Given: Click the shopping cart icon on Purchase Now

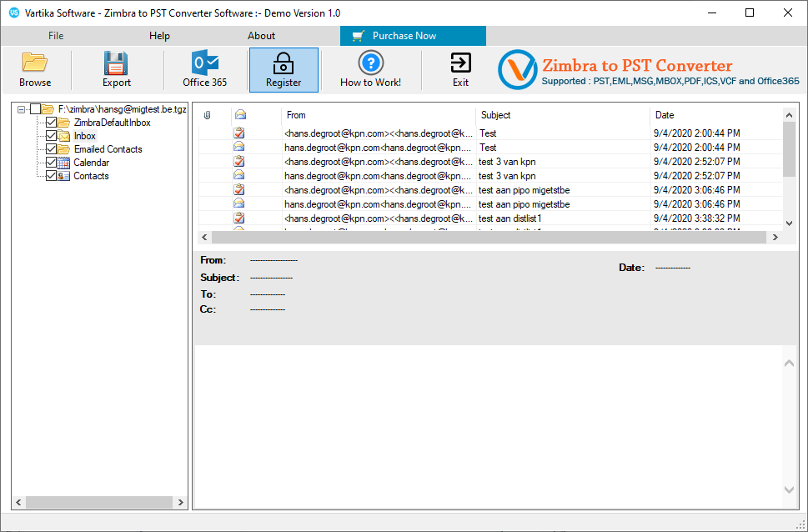Looking at the screenshot, I should click(358, 36).
